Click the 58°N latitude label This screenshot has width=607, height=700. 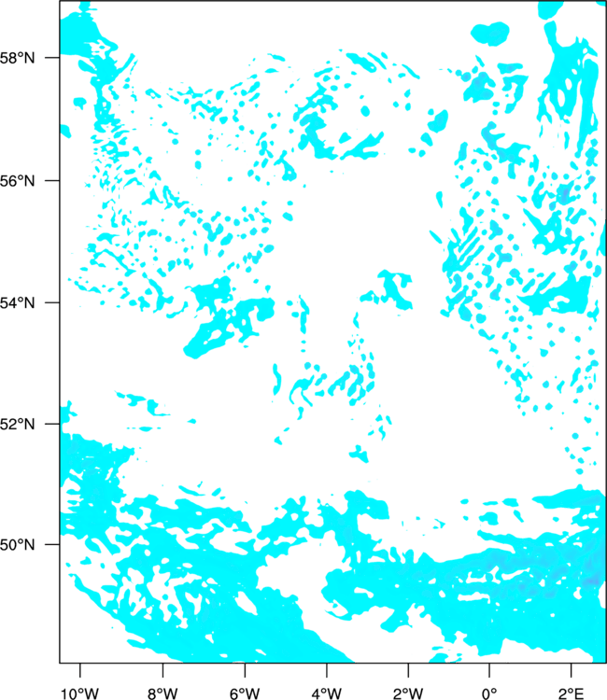click(x=17, y=58)
